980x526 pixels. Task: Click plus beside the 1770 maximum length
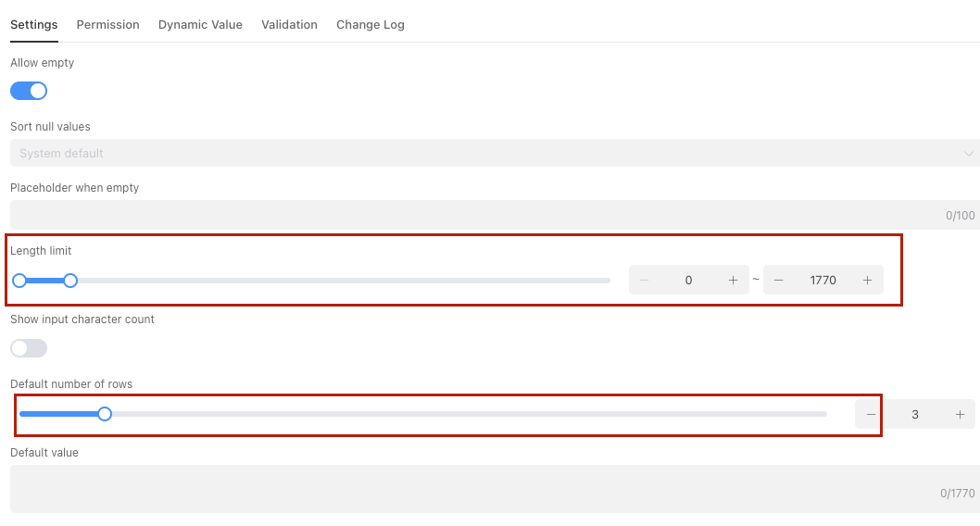[867, 281]
